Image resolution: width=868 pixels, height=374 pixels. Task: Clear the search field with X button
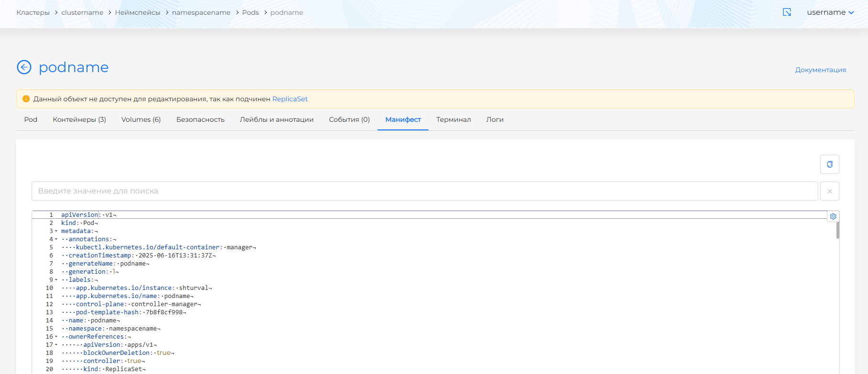(x=829, y=191)
